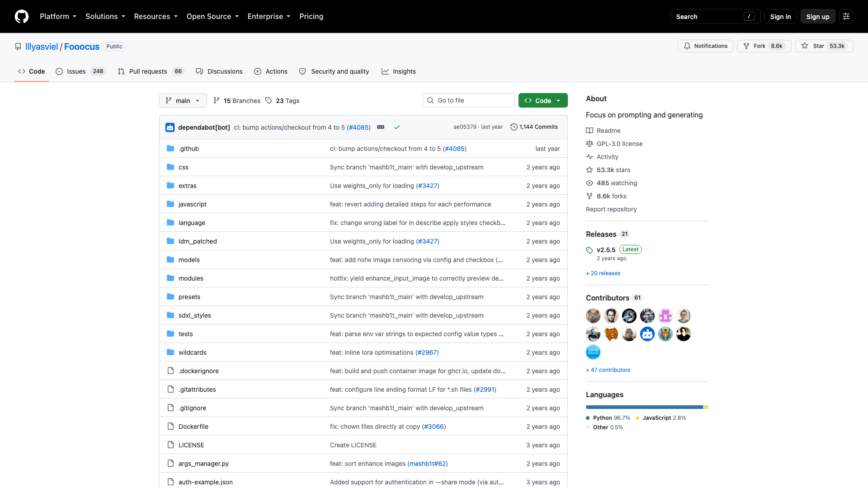
Task: Click the Dockerfile file icon
Action: [x=170, y=426]
